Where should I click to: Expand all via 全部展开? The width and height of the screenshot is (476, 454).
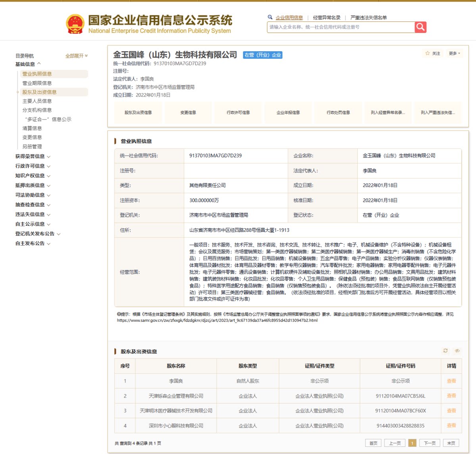(x=77, y=56)
